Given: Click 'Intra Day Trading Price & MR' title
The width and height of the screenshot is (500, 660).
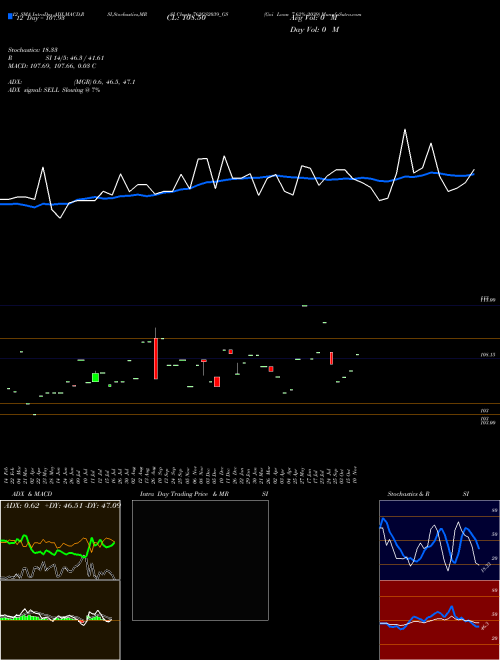Looking at the screenshot, I should (184, 494).
